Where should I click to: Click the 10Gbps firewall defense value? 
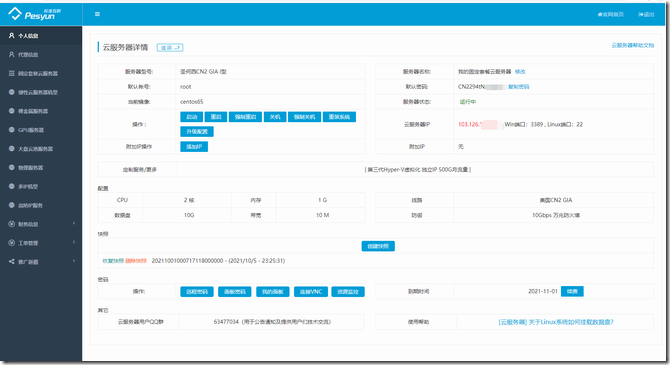[555, 215]
